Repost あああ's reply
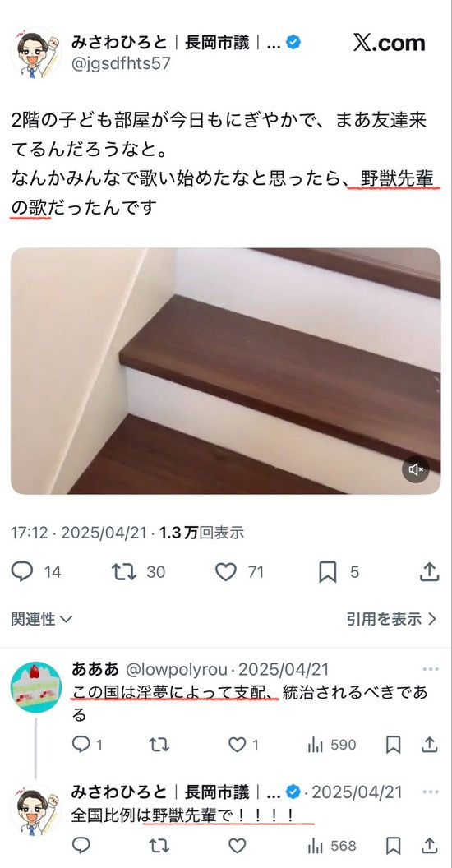This screenshot has width=452, height=868. pyautogui.click(x=159, y=745)
